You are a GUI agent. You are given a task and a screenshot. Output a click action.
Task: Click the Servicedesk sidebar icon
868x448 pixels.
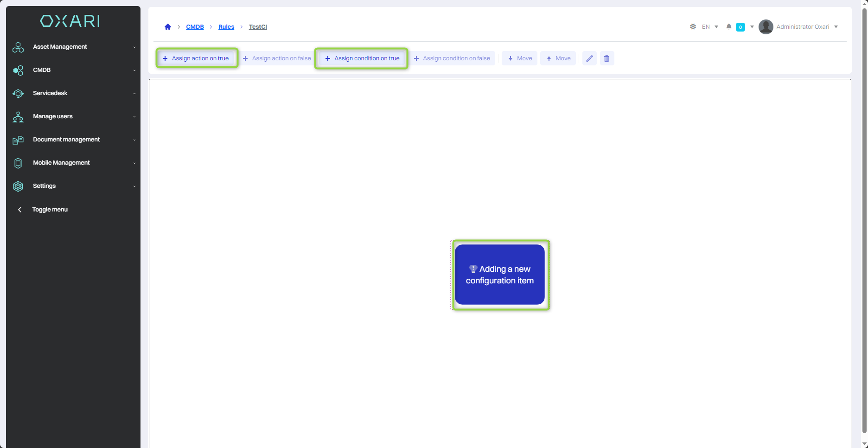click(18, 93)
